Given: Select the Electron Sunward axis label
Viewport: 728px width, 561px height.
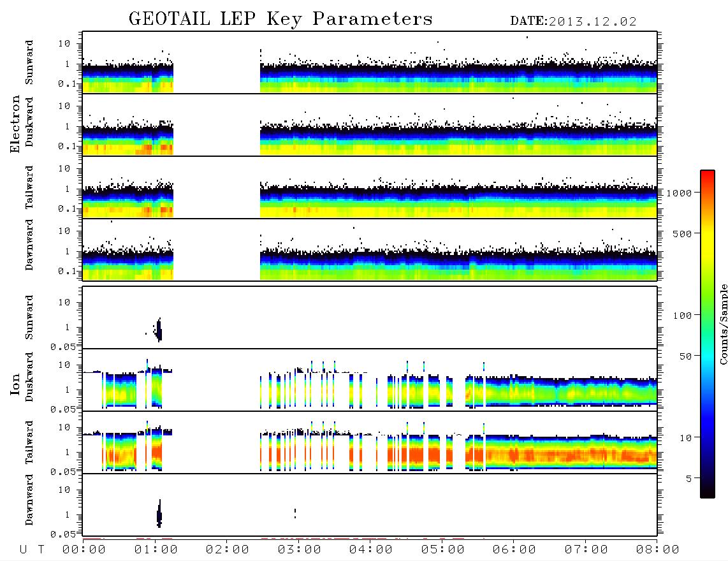Looking at the screenshot, I should pos(29,62).
